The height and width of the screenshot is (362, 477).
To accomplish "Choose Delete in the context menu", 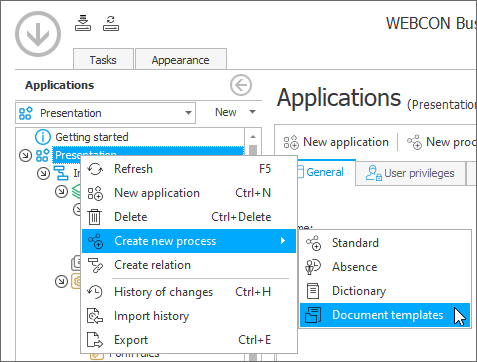I will pyautogui.click(x=189, y=217).
